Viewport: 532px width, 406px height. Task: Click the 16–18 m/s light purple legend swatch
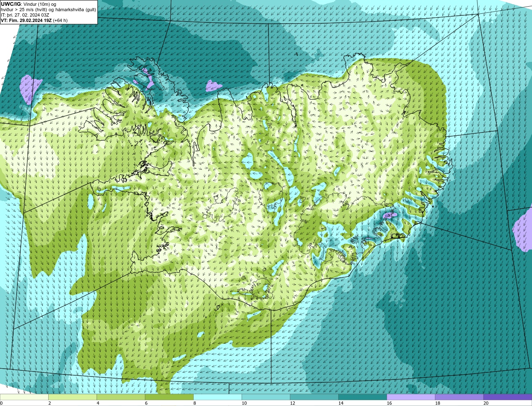tap(411, 397)
